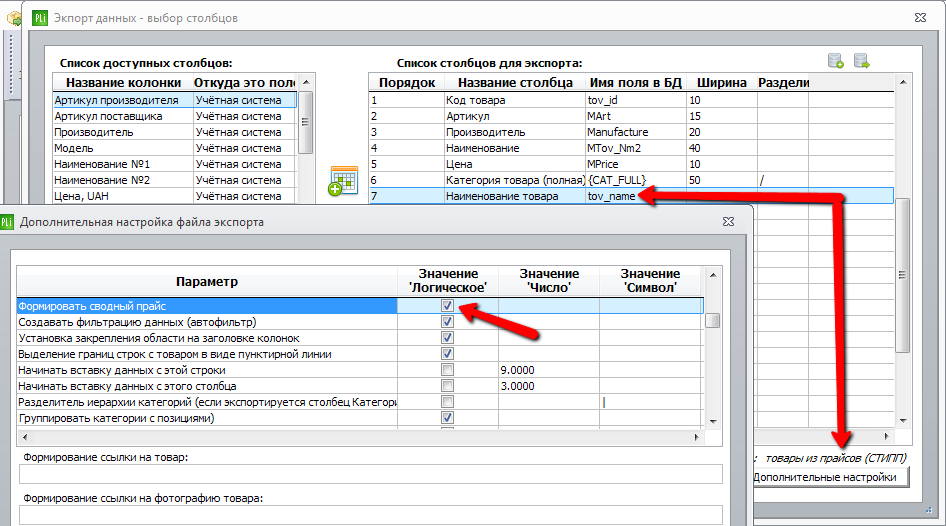This screenshot has width=946, height=526.
Task: Close the data export column selection window
Action: click(920, 17)
